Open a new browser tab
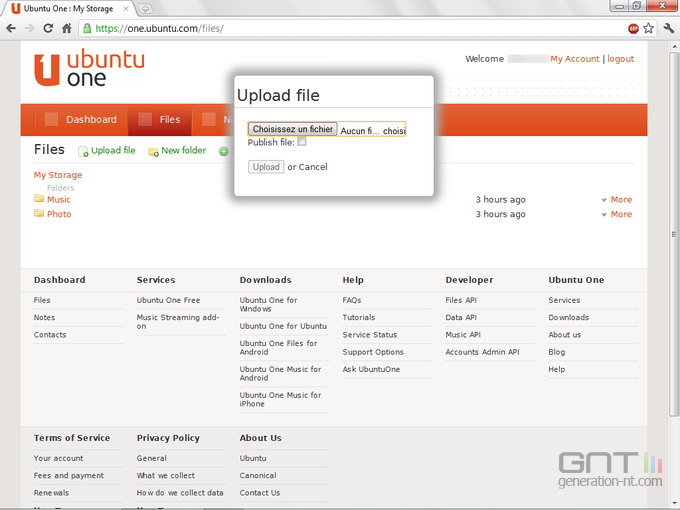680x510 pixels. (145, 8)
